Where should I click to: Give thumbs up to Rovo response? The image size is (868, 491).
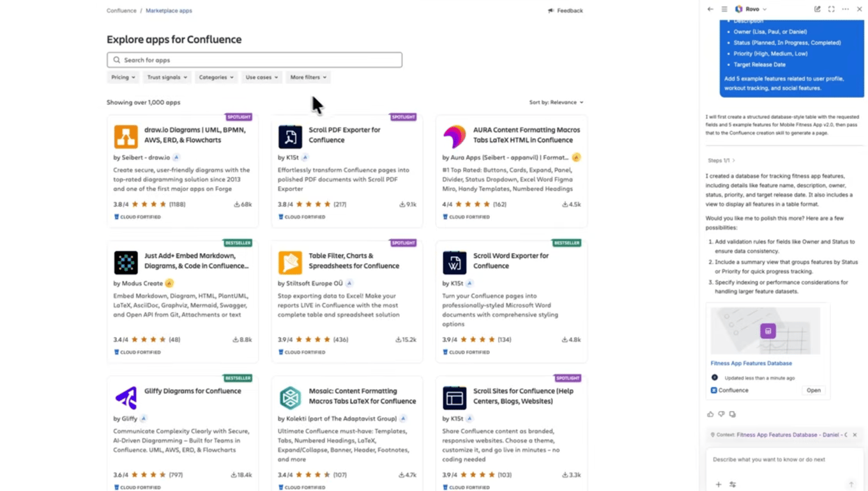pyautogui.click(x=710, y=414)
